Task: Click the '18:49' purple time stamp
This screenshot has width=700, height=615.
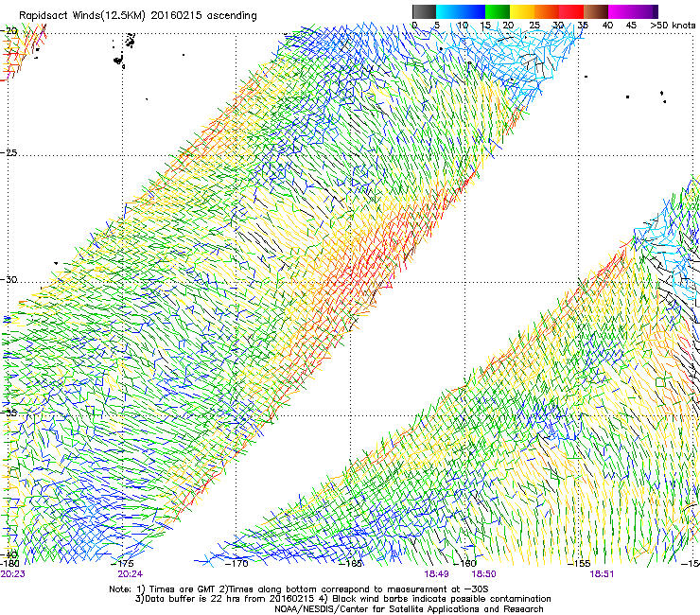Action: point(436,574)
